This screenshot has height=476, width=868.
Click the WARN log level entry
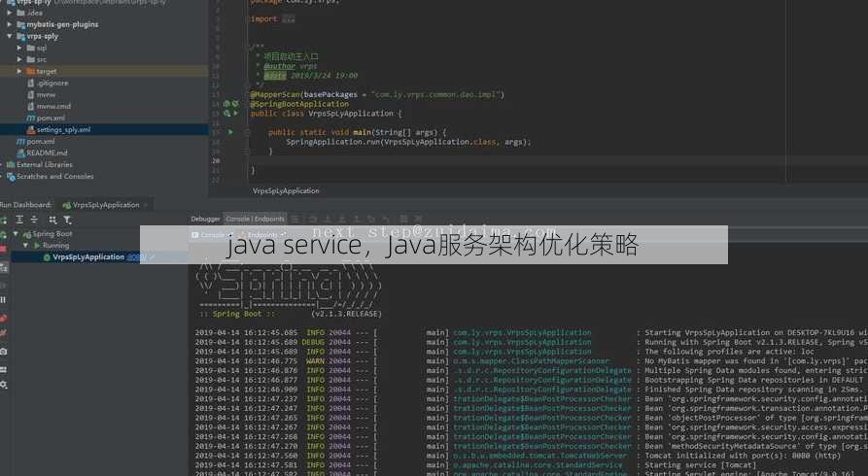pyautogui.click(x=316, y=360)
